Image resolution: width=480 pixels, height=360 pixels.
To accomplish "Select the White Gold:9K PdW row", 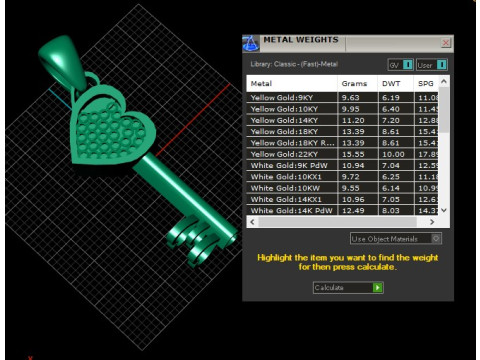I will click(x=343, y=166).
